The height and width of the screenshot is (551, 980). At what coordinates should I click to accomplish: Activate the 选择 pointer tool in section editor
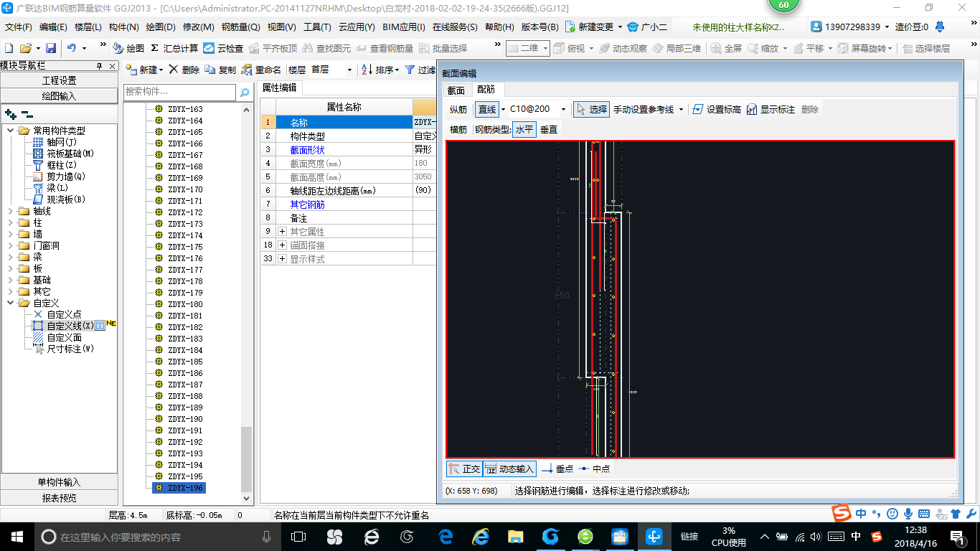(591, 109)
